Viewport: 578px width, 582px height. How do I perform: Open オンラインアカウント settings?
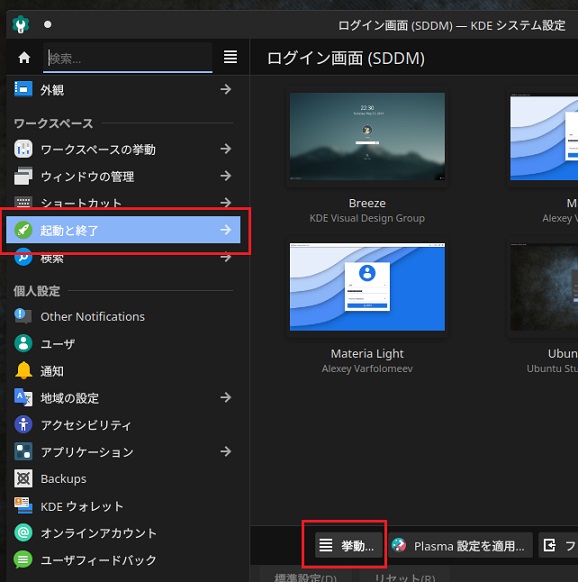[123, 533]
